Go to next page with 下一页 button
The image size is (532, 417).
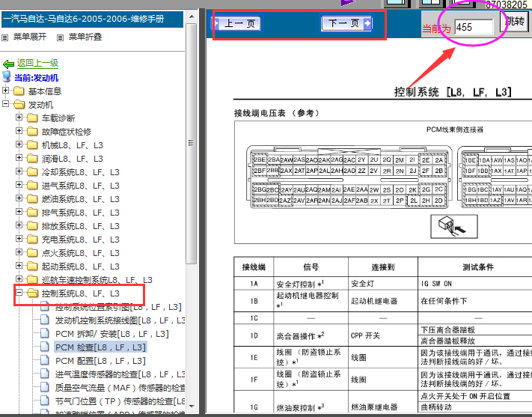[x=346, y=23]
